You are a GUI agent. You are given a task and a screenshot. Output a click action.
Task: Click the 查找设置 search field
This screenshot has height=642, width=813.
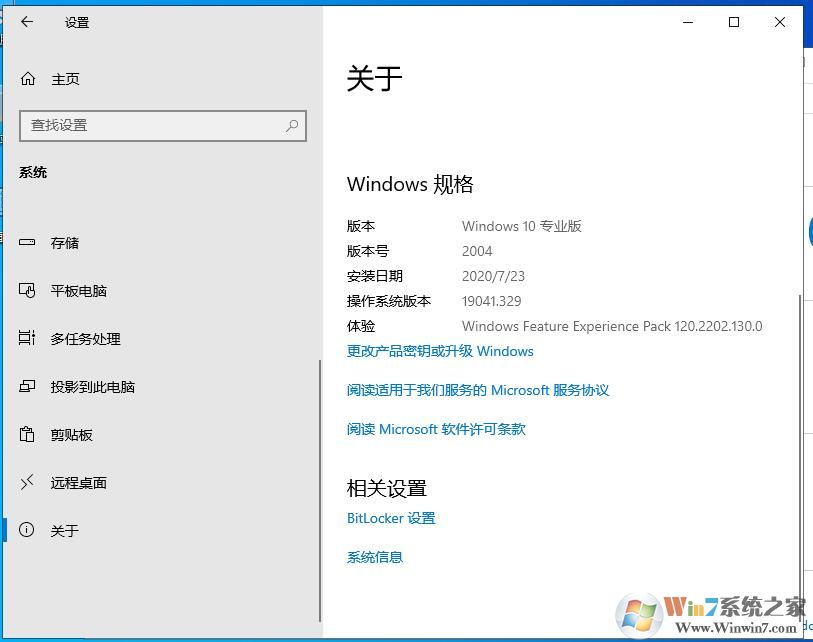pos(150,126)
